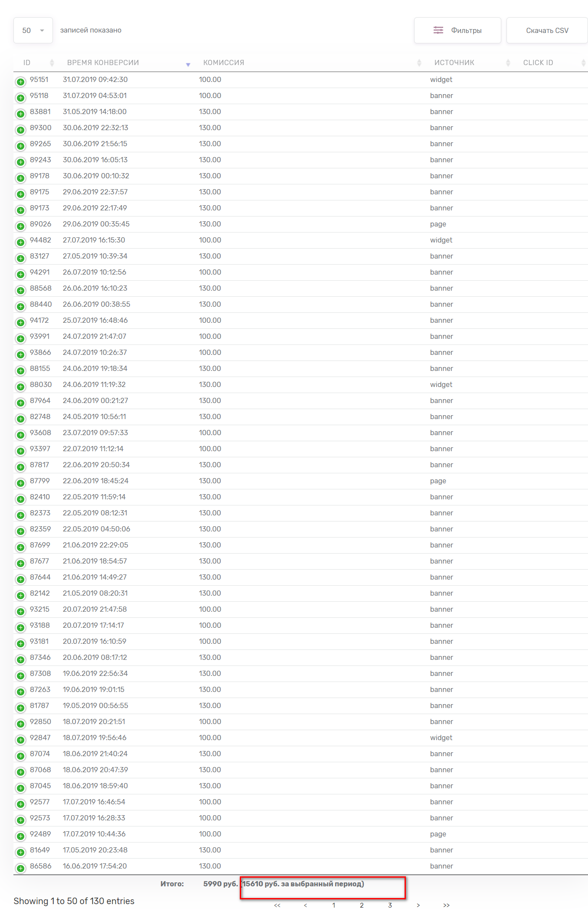Sort table by ИСТОЧНИК column
The image size is (588, 918).
[454, 62]
